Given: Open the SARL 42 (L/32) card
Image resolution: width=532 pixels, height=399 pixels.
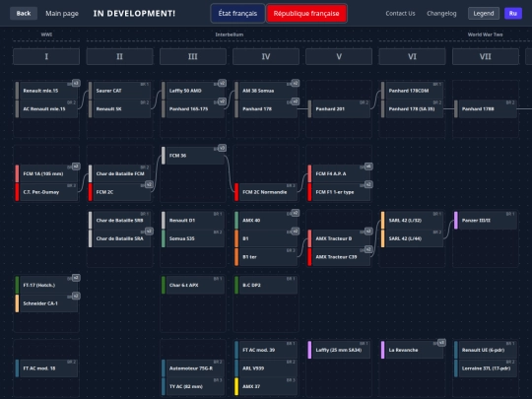Looking at the screenshot, I should click(412, 221).
